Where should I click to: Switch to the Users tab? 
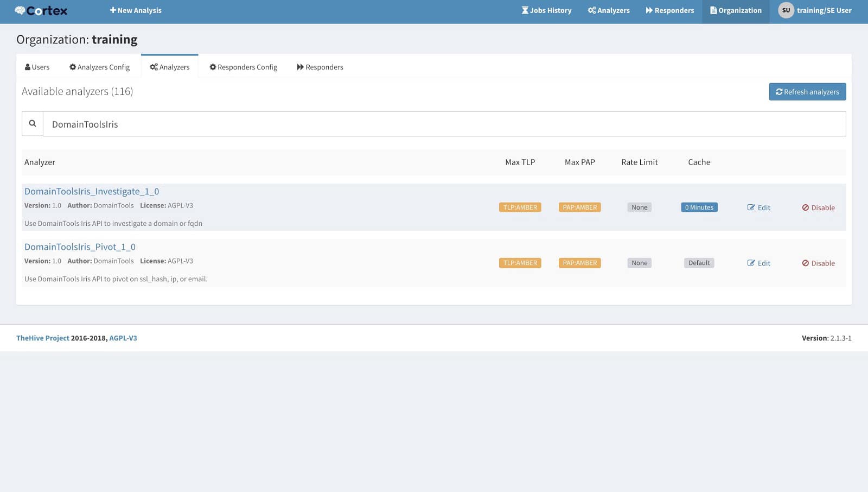click(37, 67)
